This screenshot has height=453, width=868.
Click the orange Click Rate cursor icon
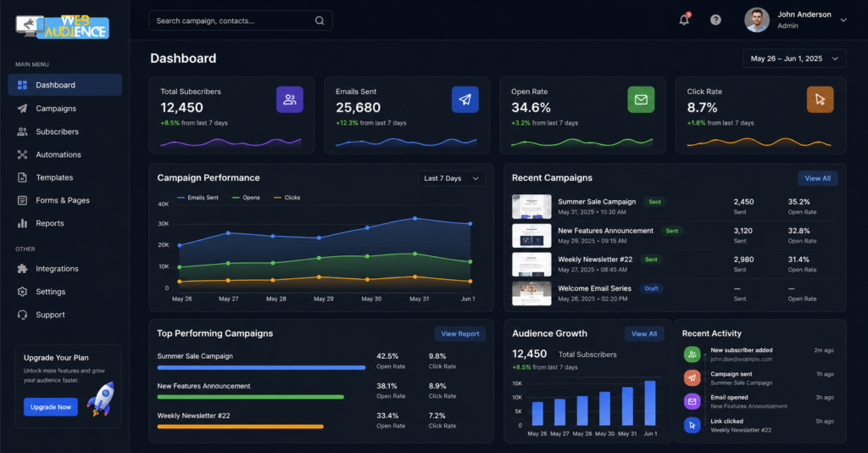821,100
